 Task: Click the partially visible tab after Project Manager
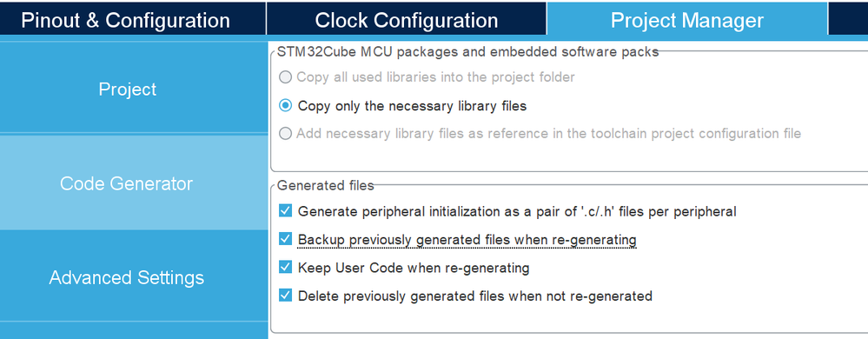849,19
